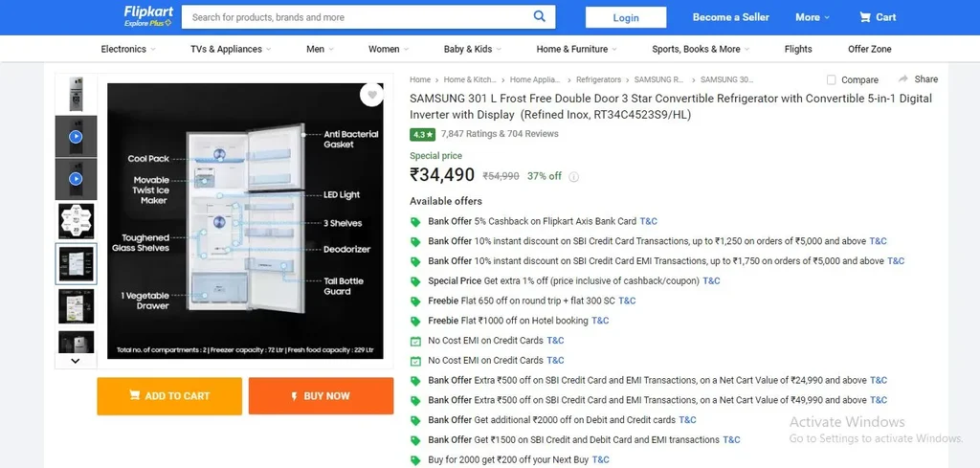The width and height of the screenshot is (980, 468).
Task: Open the More dropdown in header
Action: (812, 17)
